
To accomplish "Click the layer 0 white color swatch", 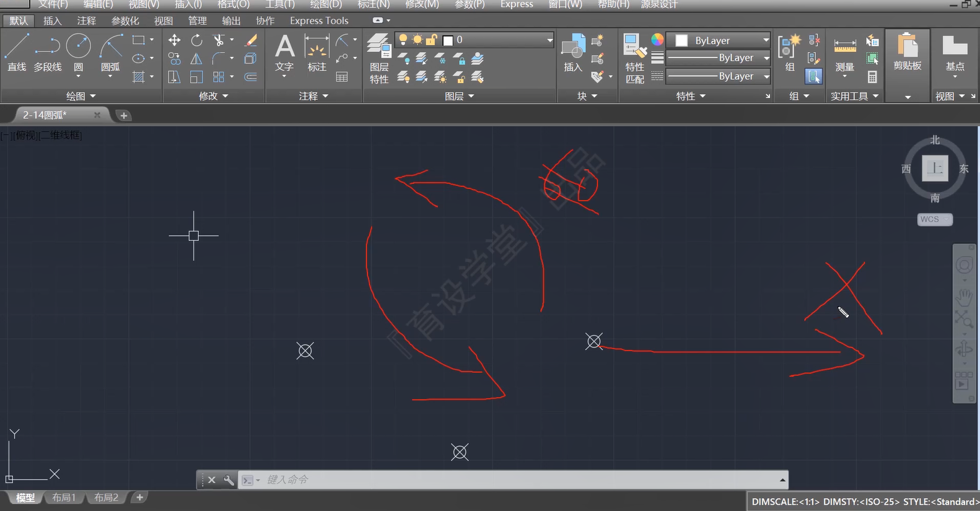I will [448, 40].
